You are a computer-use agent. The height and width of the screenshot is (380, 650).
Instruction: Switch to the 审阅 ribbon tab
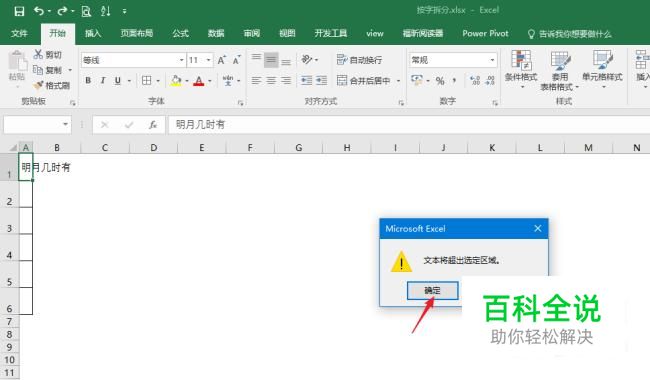(x=252, y=34)
